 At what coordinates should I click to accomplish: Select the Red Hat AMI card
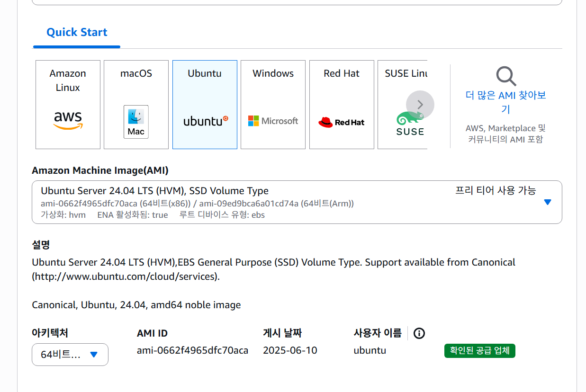pos(342,105)
